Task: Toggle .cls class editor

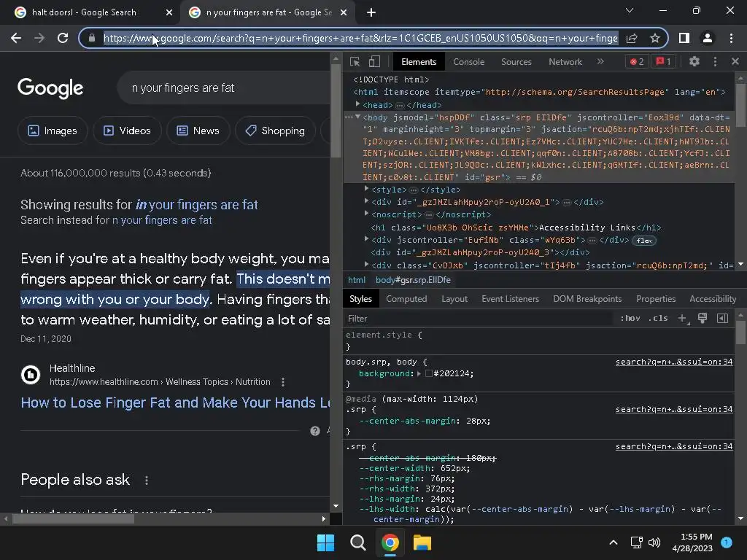Action: click(x=659, y=318)
